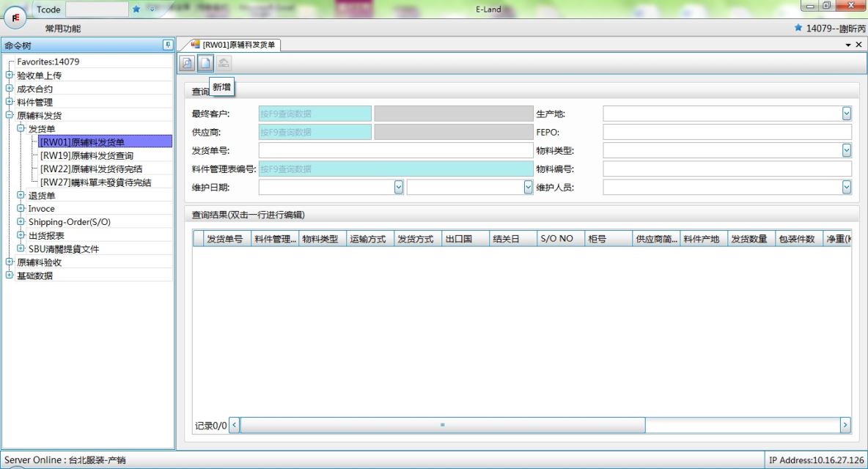868x469 pixels.
Task: Click the third toolbar icon beside 新增
Action: 223,64
